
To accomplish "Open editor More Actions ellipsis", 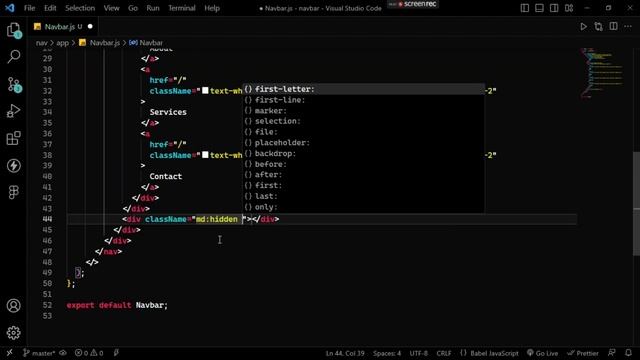I will coord(628,27).
